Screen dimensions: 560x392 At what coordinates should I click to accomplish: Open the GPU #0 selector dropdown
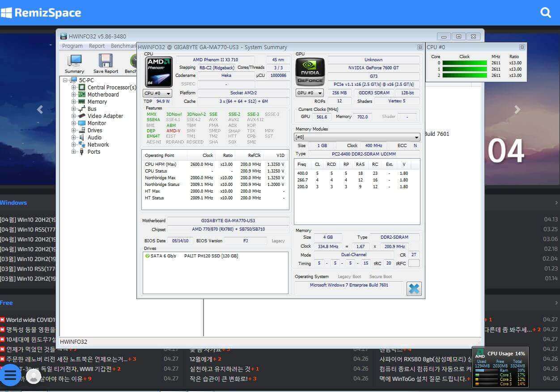coord(310,93)
